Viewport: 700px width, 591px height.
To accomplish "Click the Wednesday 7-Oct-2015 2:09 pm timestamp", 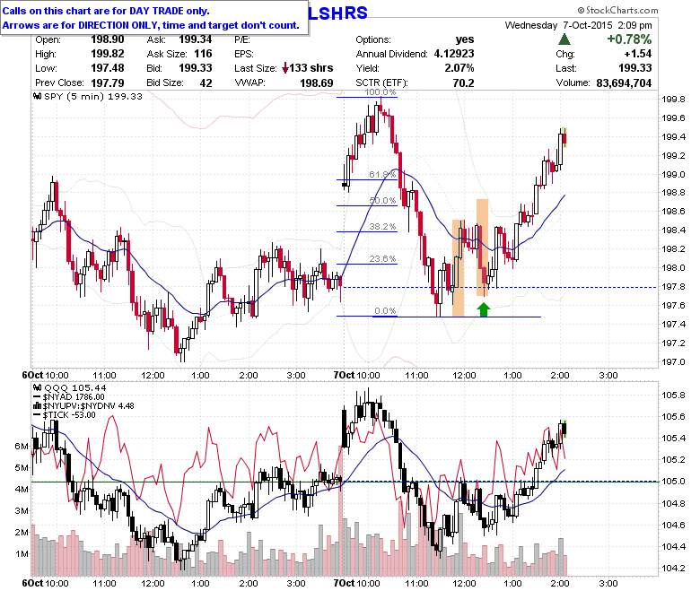I will 578,25.
